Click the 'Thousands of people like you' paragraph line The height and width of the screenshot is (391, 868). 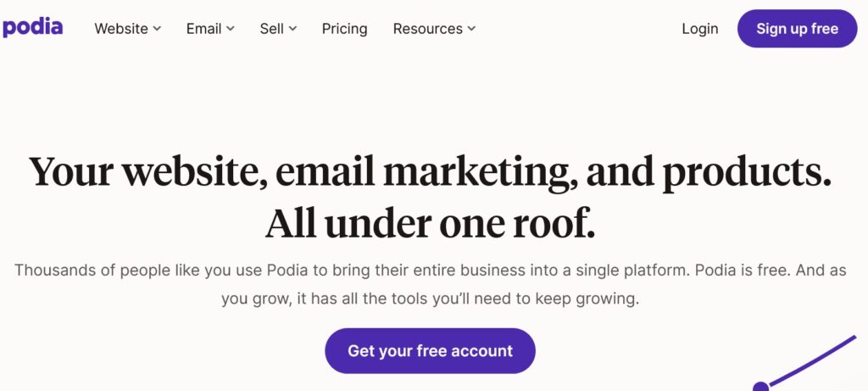click(430, 271)
